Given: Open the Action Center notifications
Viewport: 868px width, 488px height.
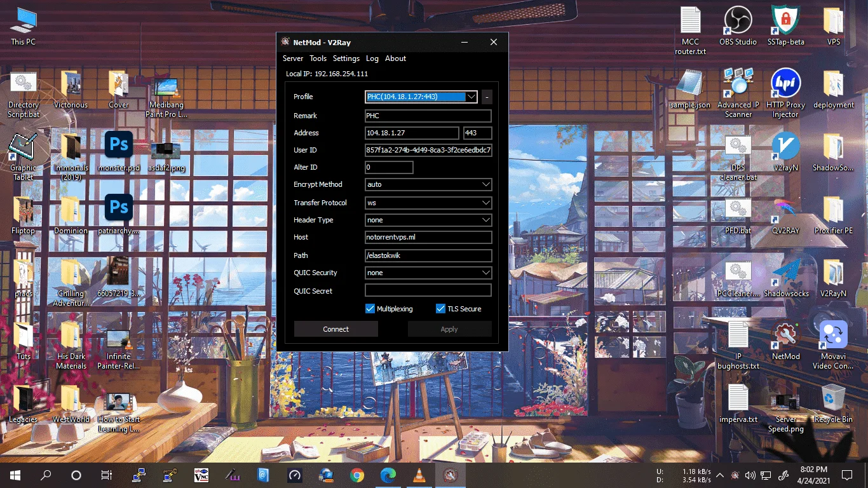Looking at the screenshot, I should tap(847, 475).
